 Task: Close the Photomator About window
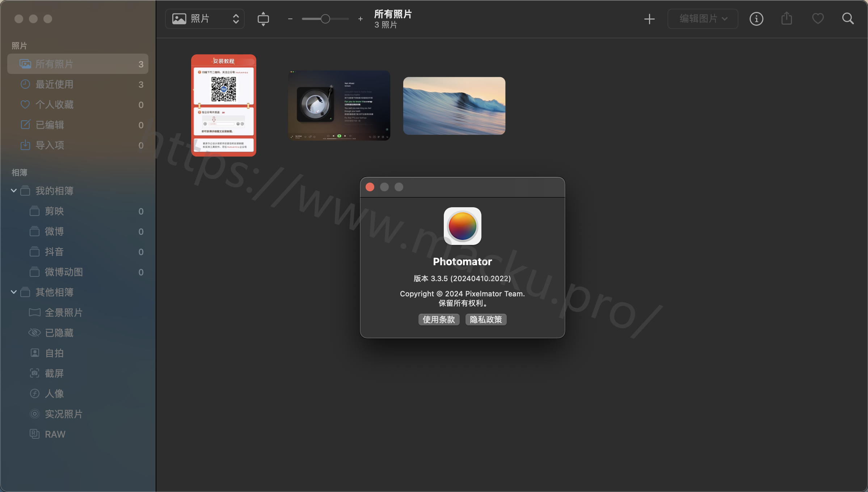click(x=370, y=187)
